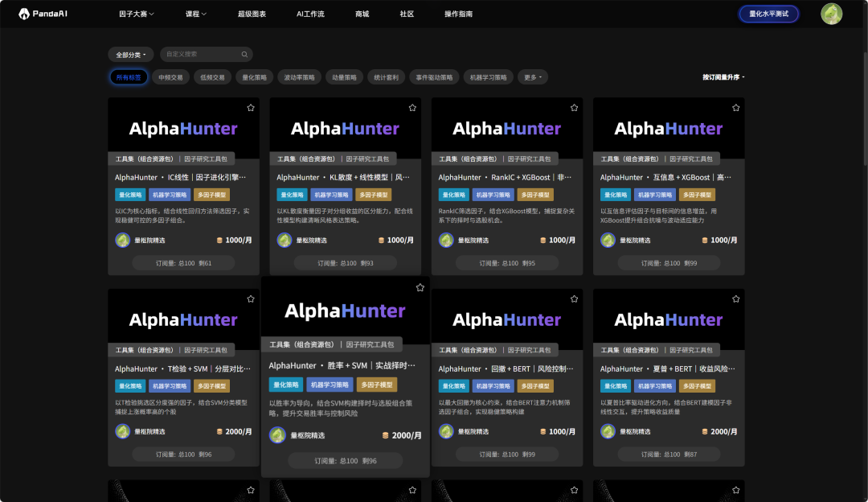The width and height of the screenshot is (868, 502).
Task: Click author avatar on 胜率 + SVM card
Action: point(277,435)
